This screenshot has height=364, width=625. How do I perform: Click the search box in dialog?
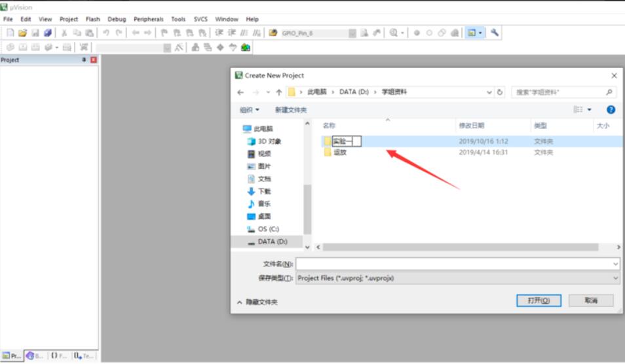(563, 92)
